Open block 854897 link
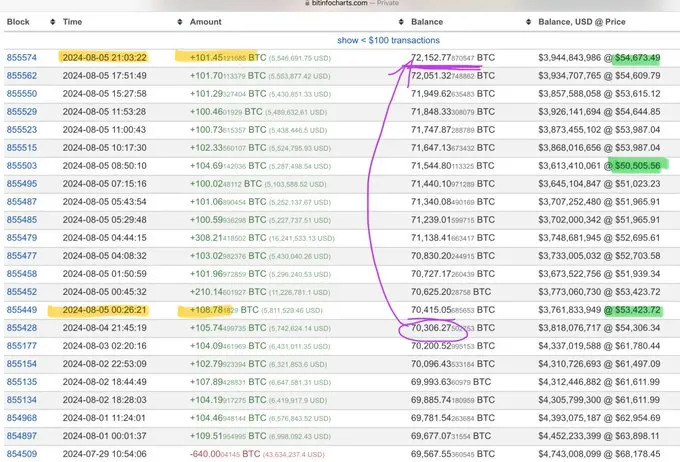This screenshot has height=462, width=680. coord(22,436)
